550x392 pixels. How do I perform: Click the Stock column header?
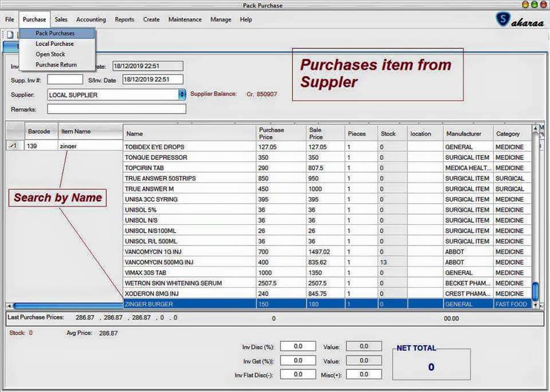(392, 133)
